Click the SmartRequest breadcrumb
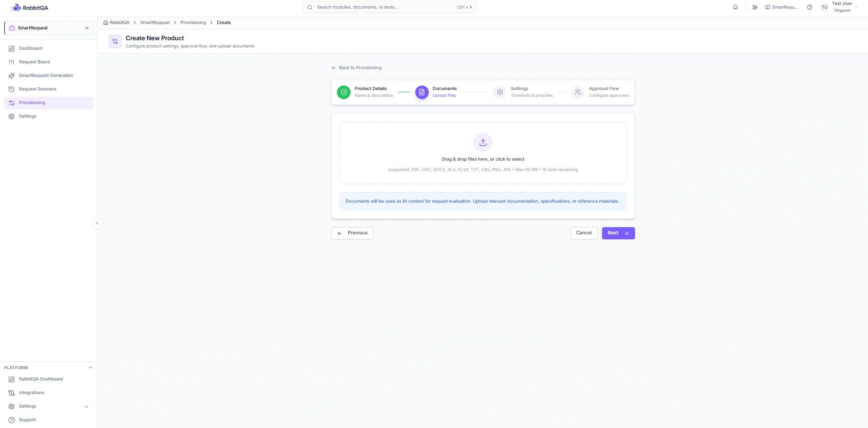Image resolution: width=868 pixels, height=428 pixels. [155, 23]
